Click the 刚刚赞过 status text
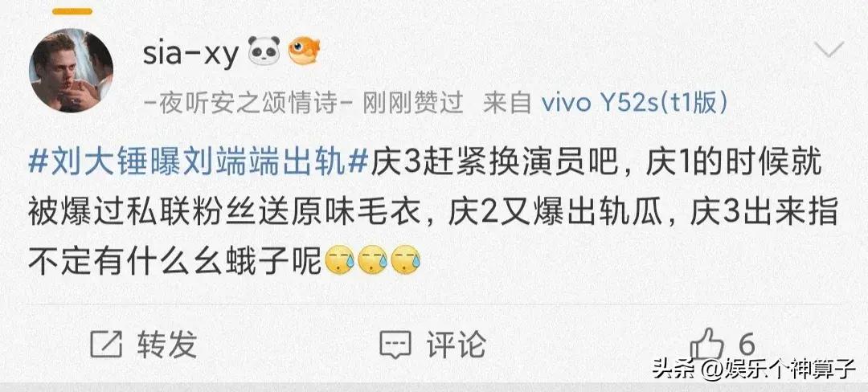 coord(412,103)
